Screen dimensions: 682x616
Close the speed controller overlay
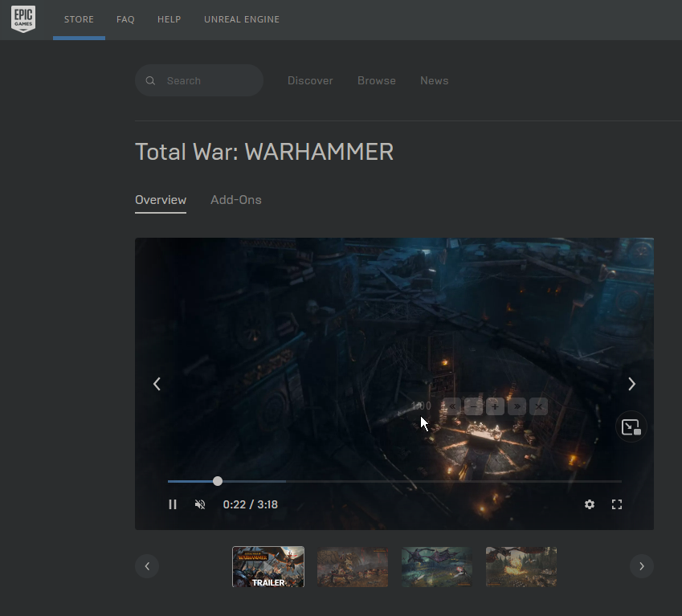[x=538, y=406]
